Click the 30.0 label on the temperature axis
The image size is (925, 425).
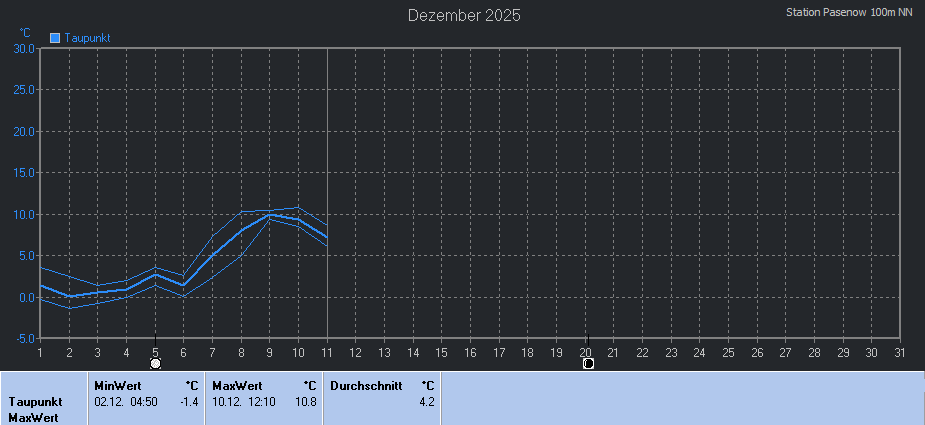click(x=24, y=48)
